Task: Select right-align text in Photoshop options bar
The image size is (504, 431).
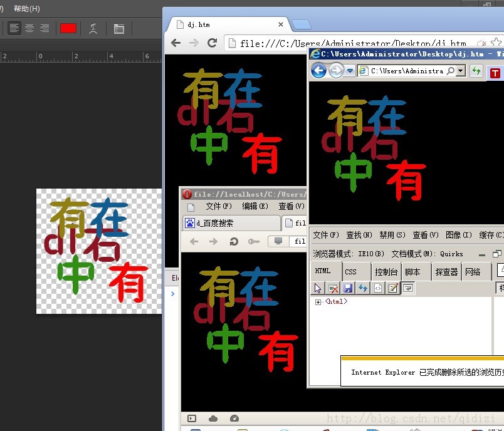Action: (x=45, y=28)
